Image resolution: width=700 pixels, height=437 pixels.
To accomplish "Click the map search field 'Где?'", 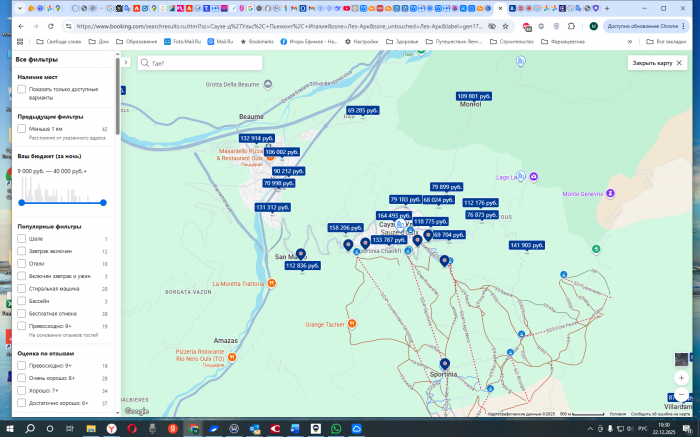I will [200, 63].
